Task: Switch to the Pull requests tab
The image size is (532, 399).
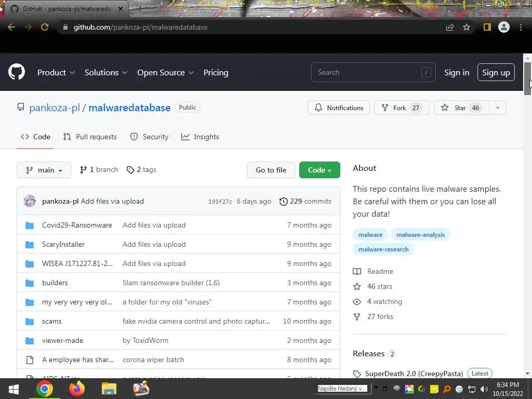Action: pos(90,137)
